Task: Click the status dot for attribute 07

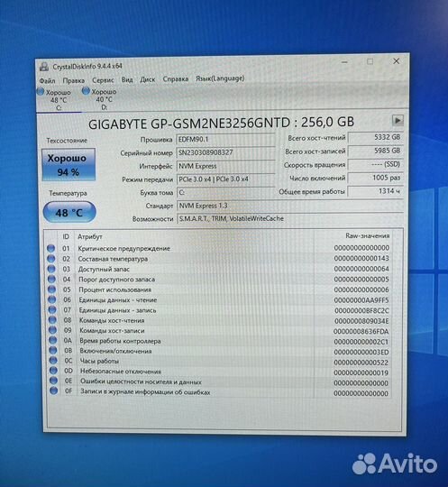Action: (52, 309)
